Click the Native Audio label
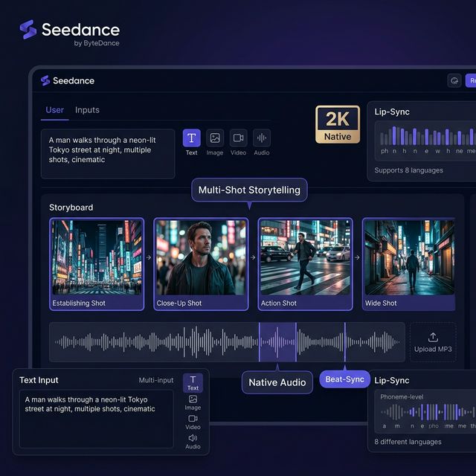 pyautogui.click(x=277, y=382)
